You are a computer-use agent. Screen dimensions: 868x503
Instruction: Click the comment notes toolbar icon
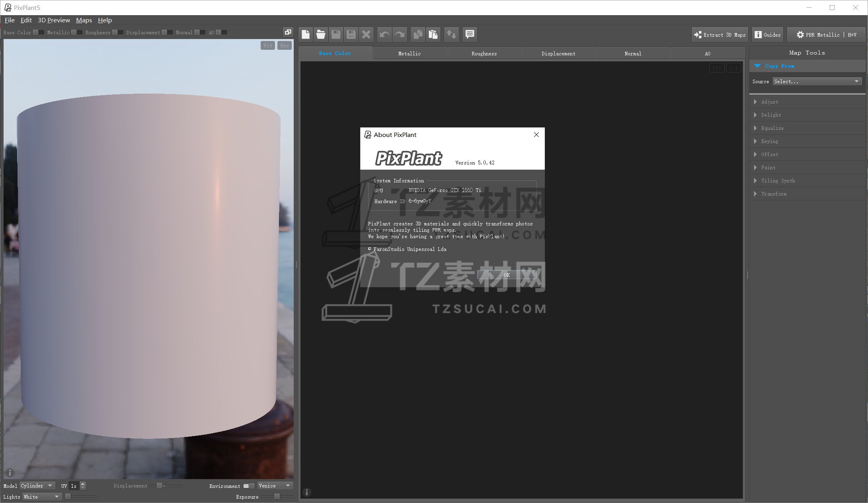pyautogui.click(x=470, y=35)
